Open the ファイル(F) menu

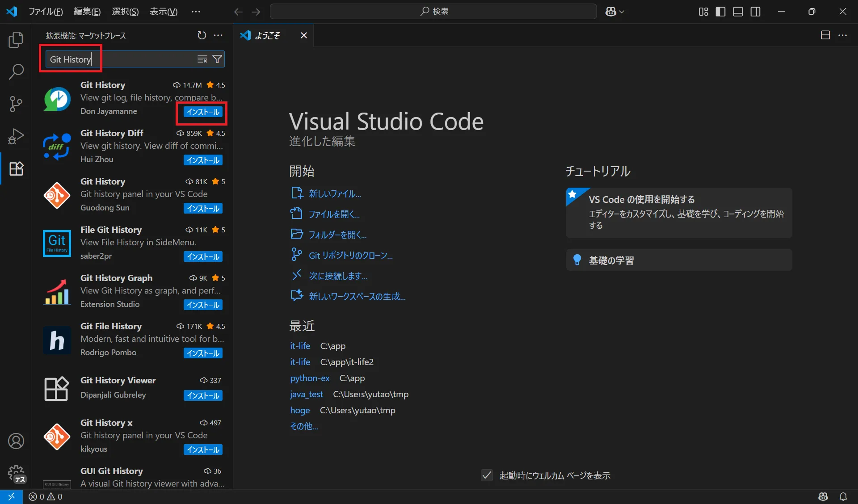pos(46,12)
